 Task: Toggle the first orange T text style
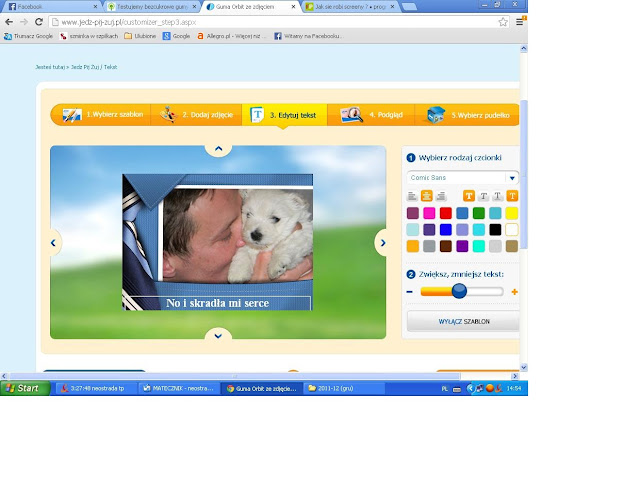point(469,196)
